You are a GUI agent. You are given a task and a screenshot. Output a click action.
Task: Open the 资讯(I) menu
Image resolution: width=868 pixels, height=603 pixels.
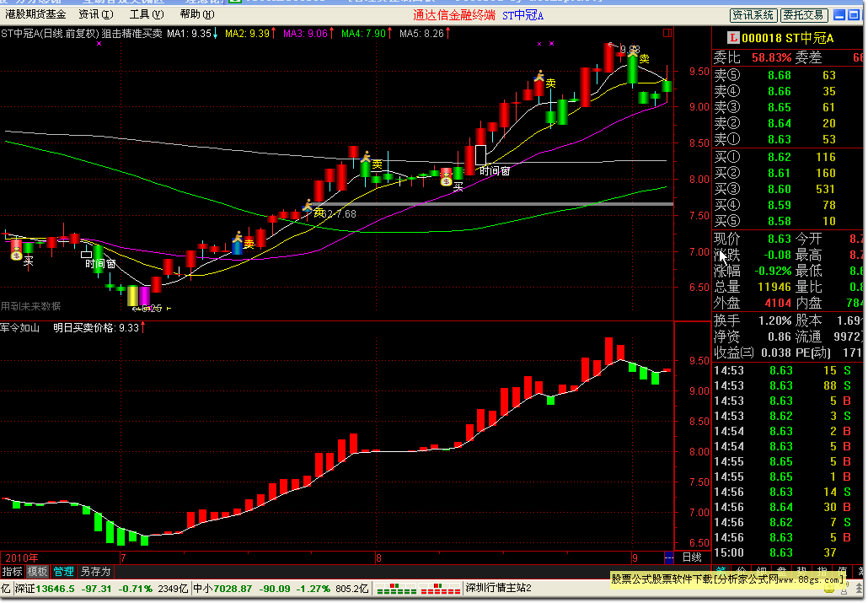(96, 14)
